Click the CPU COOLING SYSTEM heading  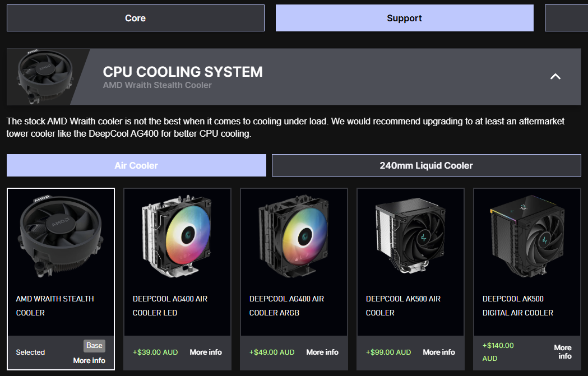click(183, 72)
